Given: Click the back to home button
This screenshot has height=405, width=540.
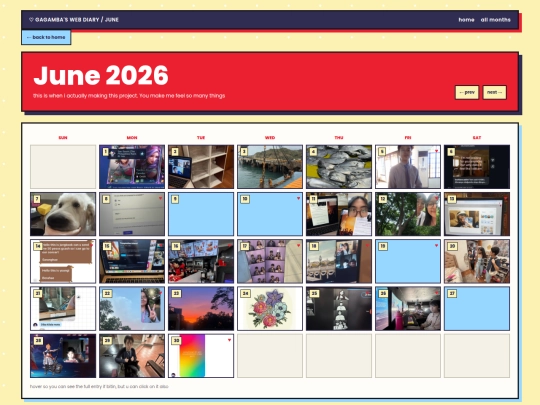Looking at the screenshot, I should [46, 37].
